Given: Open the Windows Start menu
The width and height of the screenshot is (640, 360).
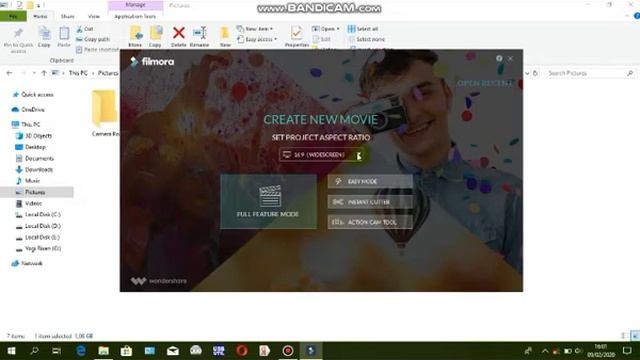Looking at the screenshot, I should [x=11, y=351].
